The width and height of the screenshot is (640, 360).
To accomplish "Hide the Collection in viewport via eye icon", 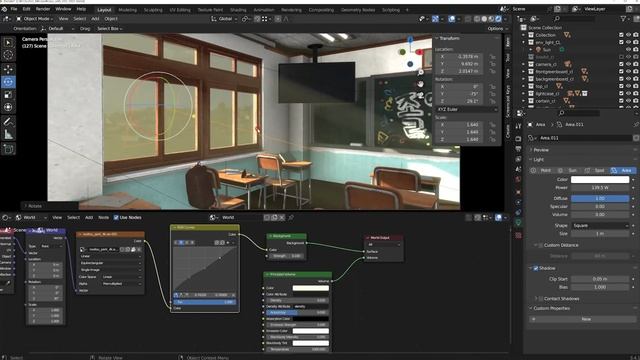I will tap(629, 35).
